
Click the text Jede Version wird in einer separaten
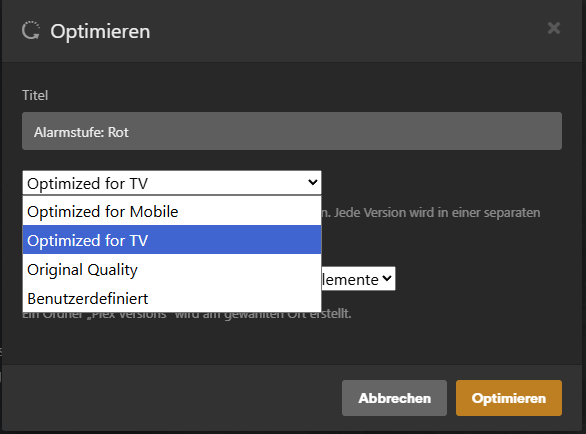pos(437,213)
